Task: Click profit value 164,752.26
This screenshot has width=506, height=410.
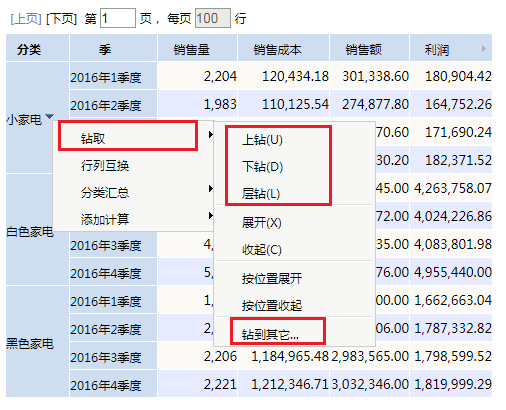Action: coord(458,104)
